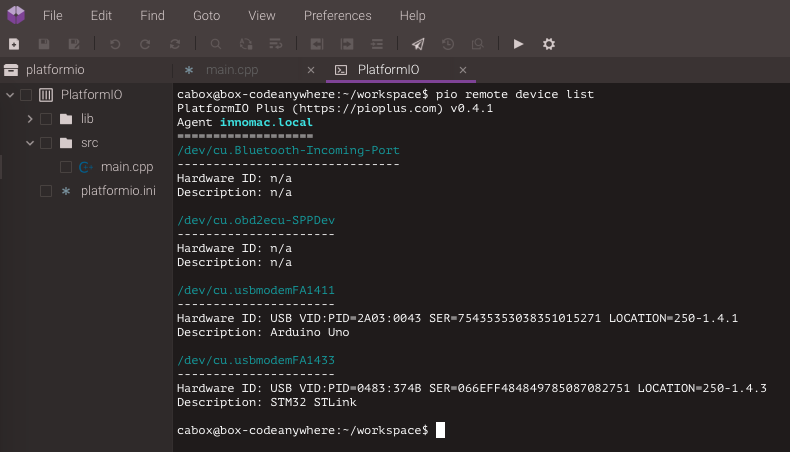Click the save toolbar icon
Screen dimensions: 790x452
(x=44, y=44)
